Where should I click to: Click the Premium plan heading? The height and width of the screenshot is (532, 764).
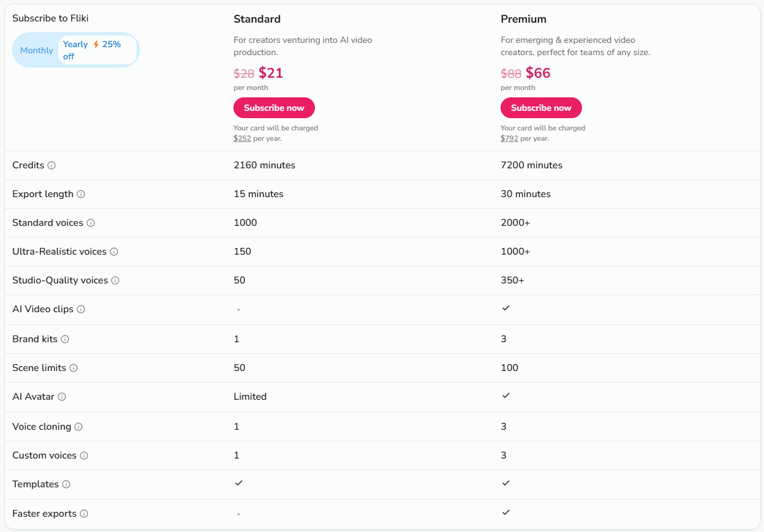(523, 19)
